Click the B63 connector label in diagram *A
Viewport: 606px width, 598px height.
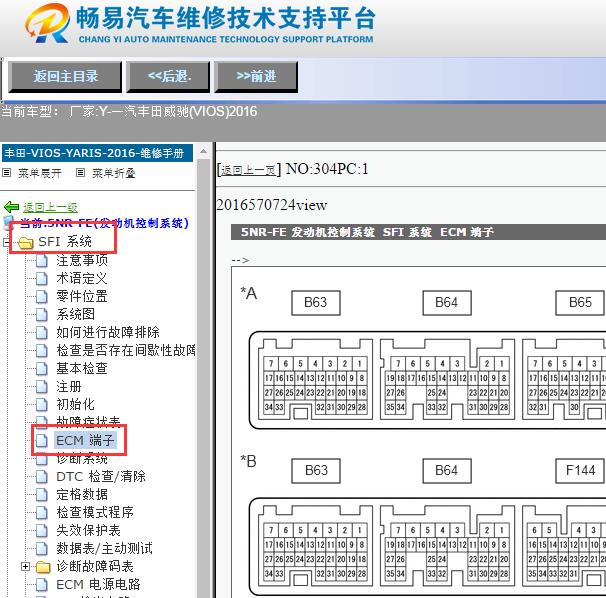316,303
